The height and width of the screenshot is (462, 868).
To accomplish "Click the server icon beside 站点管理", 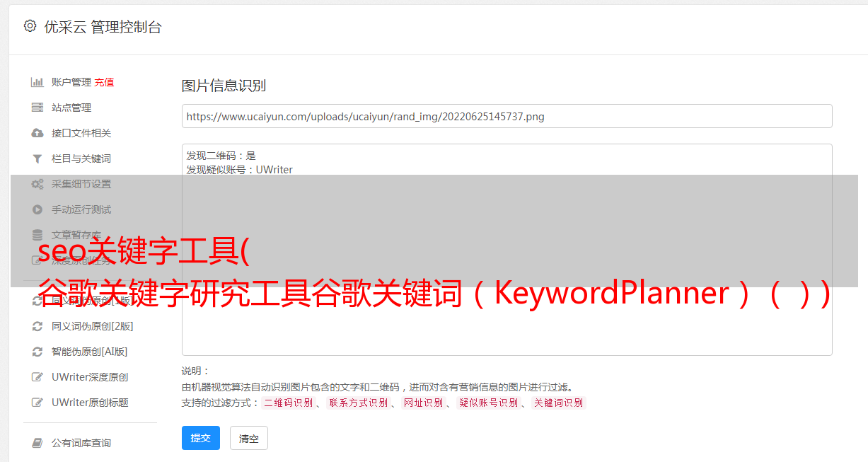I will pyautogui.click(x=37, y=108).
